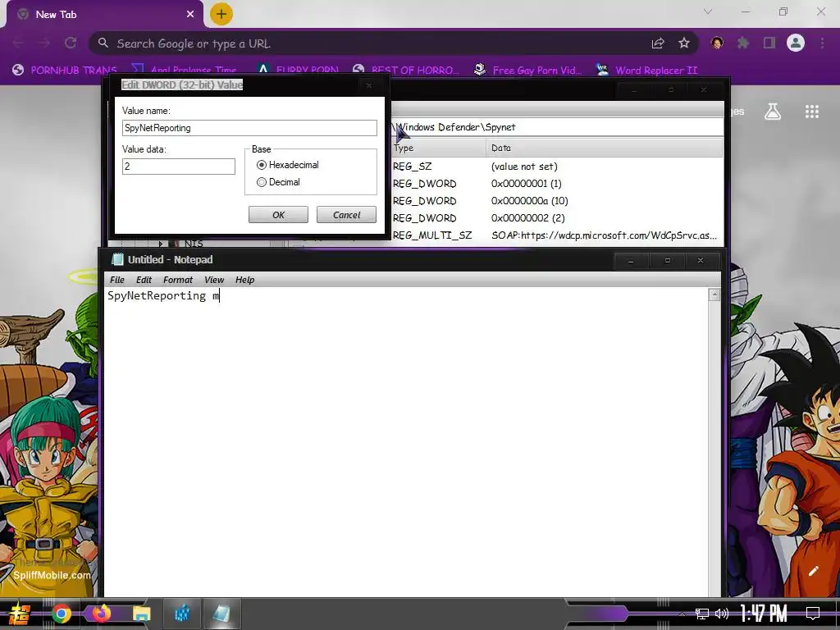Open Notepad Edit menu

[144, 280]
